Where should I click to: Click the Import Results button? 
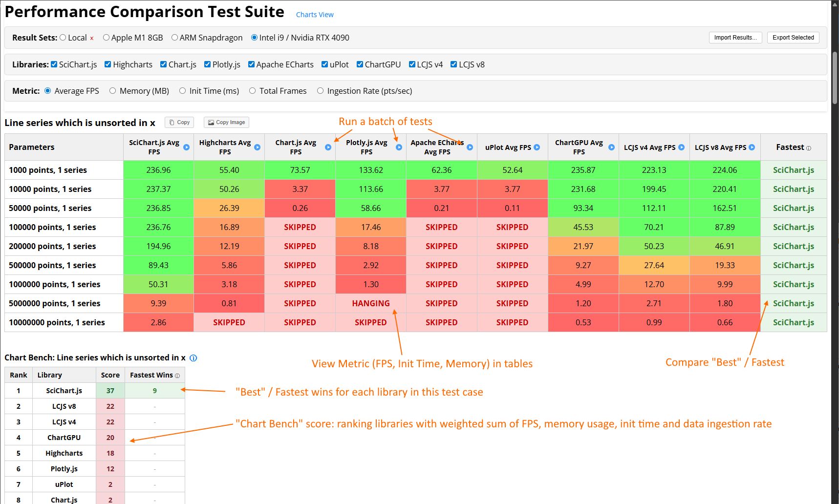pos(735,38)
